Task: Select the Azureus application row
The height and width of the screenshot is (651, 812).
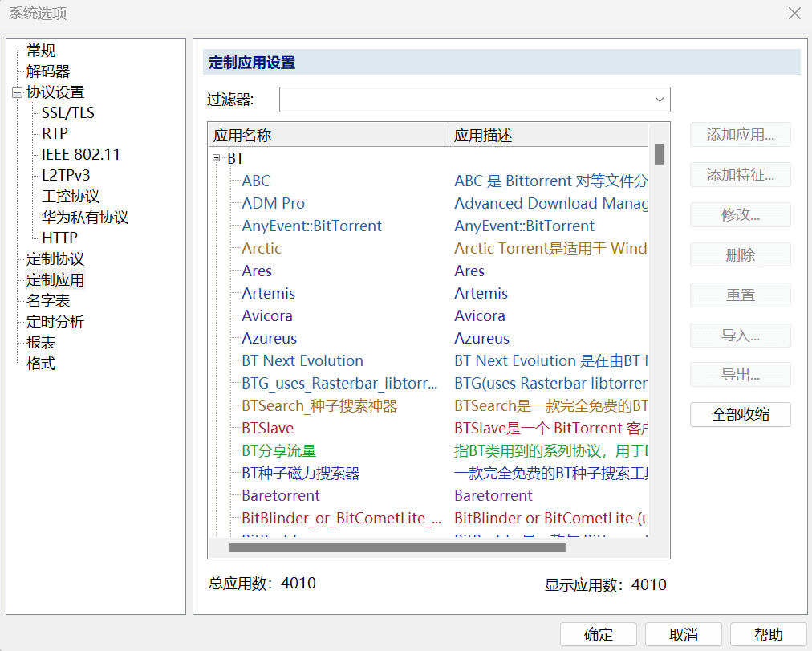Action: (270, 338)
